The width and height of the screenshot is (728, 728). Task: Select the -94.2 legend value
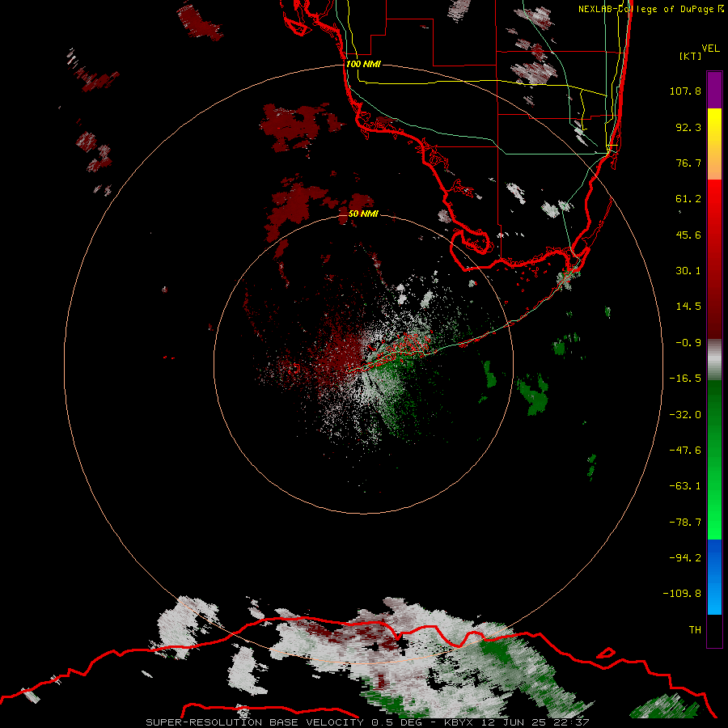685,558
